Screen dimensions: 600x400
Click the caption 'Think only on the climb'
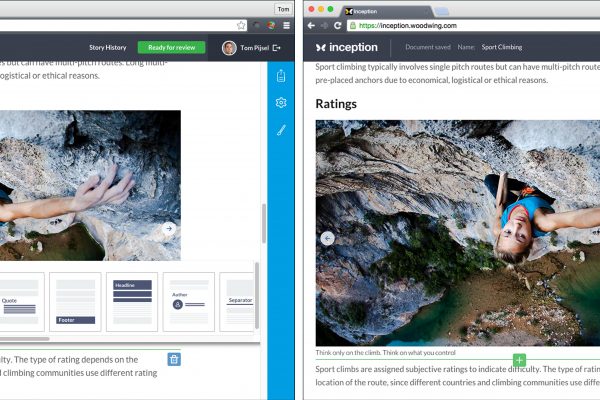385,353
